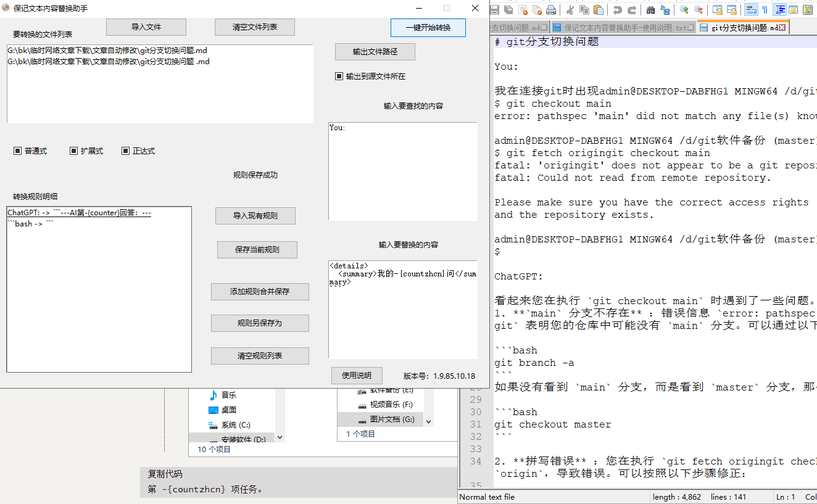Click the Copy icon in Notepad++ toolbar
The image size is (817, 504).
click(584, 10)
